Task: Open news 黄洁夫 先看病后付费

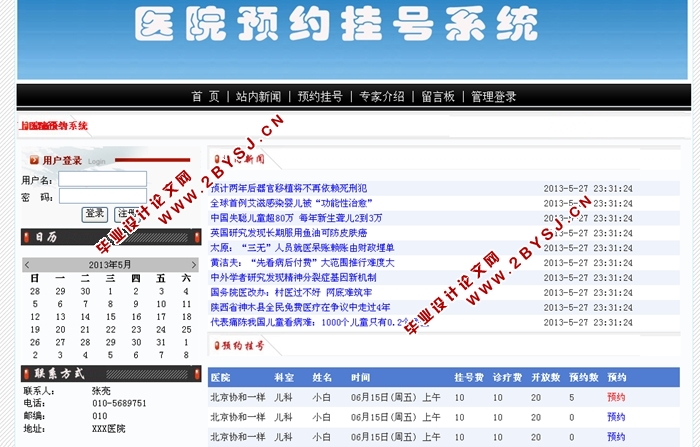Action: (x=302, y=263)
